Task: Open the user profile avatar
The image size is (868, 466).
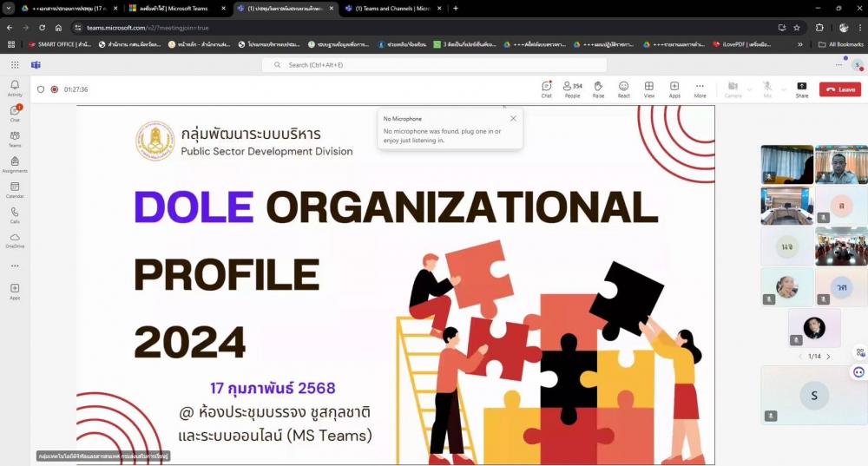Action: (x=857, y=65)
